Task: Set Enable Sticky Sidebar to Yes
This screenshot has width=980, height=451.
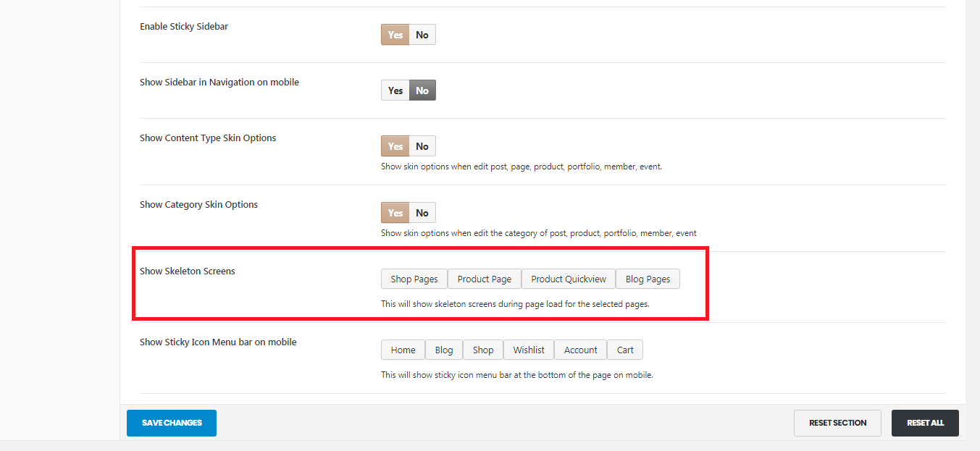Action: [395, 35]
